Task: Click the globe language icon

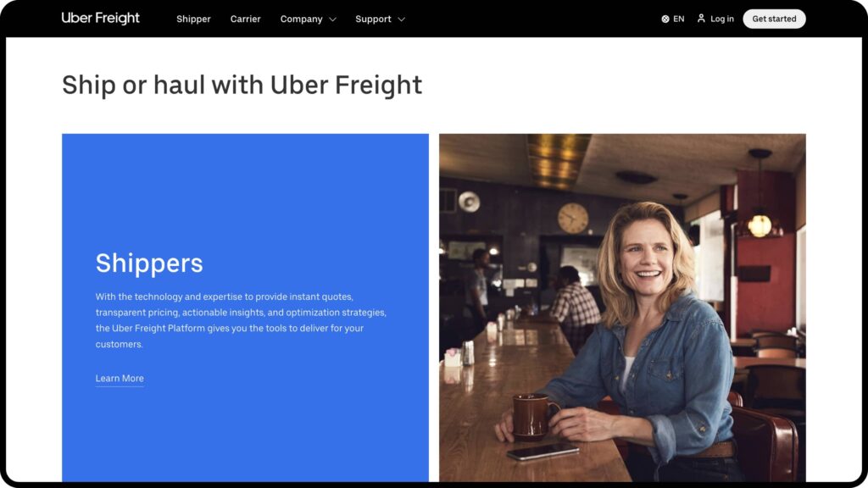Action: point(665,19)
